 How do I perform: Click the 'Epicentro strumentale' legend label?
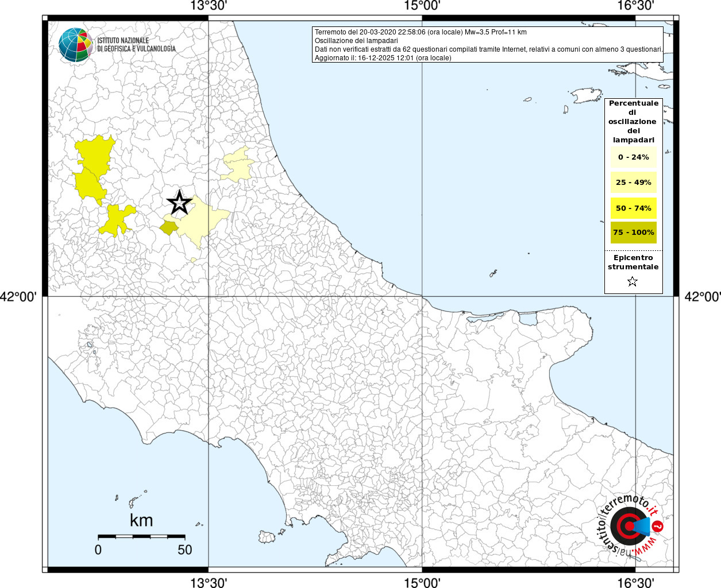point(633,262)
